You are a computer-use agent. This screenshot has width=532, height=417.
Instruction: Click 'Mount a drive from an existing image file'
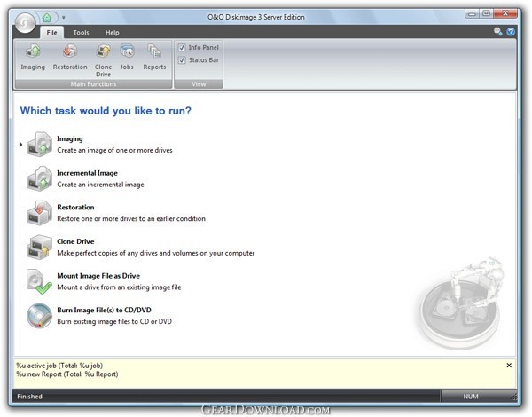119,287
